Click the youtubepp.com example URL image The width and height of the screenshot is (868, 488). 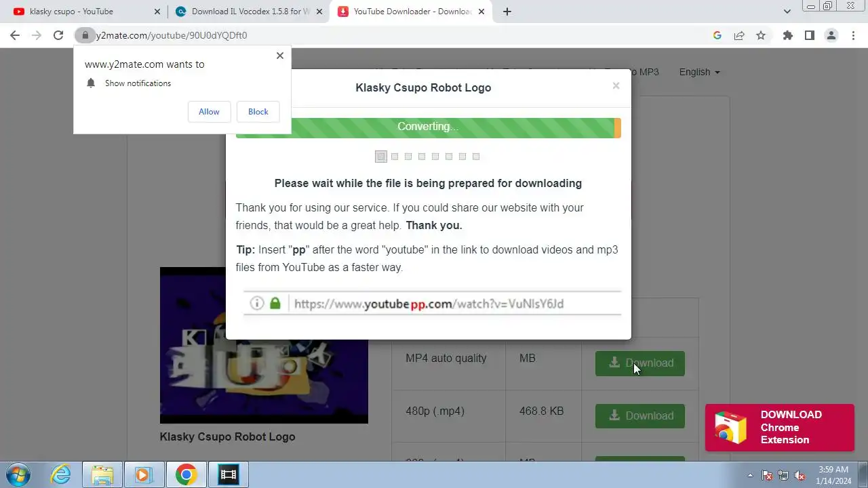[x=432, y=304]
